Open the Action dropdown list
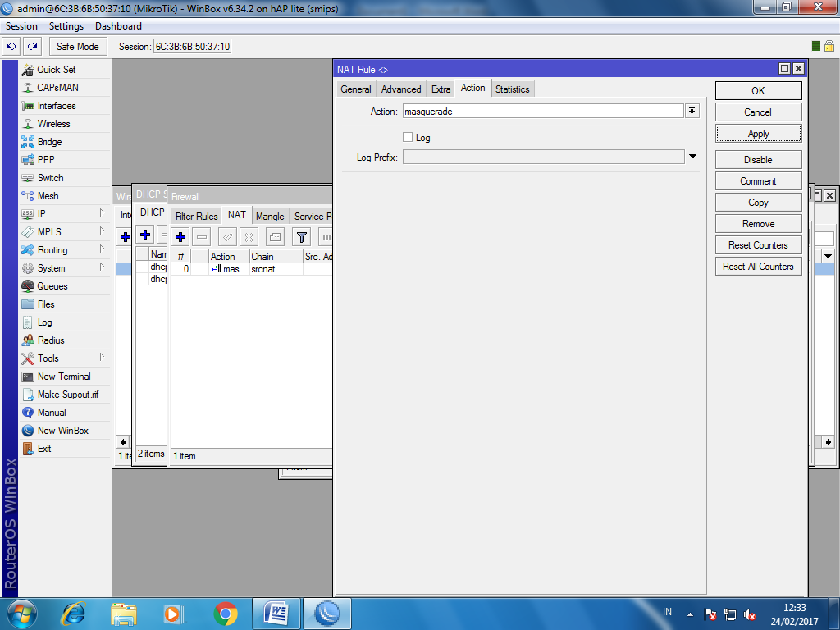Screen dimensions: 840x630 692,111
